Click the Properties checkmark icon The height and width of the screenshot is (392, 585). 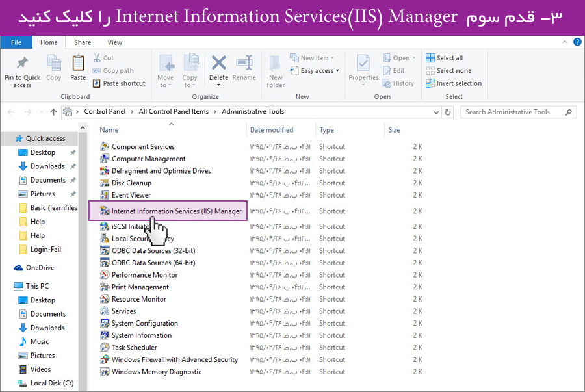pos(363,62)
